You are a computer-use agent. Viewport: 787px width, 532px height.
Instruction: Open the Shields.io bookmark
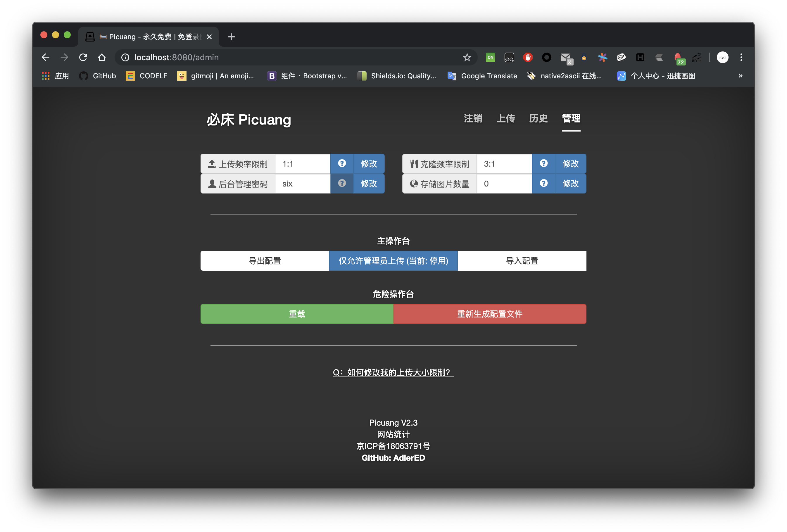pos(397,76)
